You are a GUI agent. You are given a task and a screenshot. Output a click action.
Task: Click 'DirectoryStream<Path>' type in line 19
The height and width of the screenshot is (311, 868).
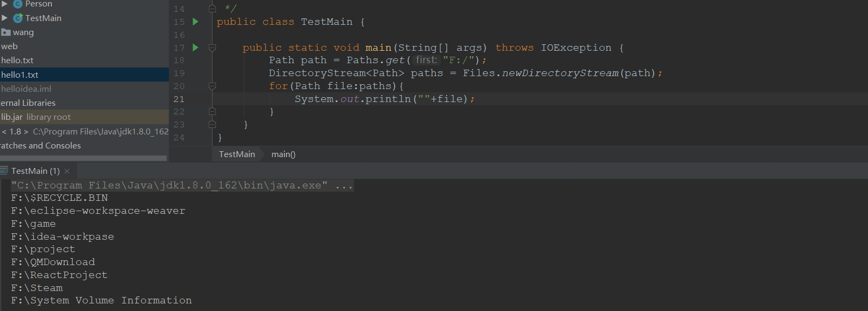(x=337, y=73)
